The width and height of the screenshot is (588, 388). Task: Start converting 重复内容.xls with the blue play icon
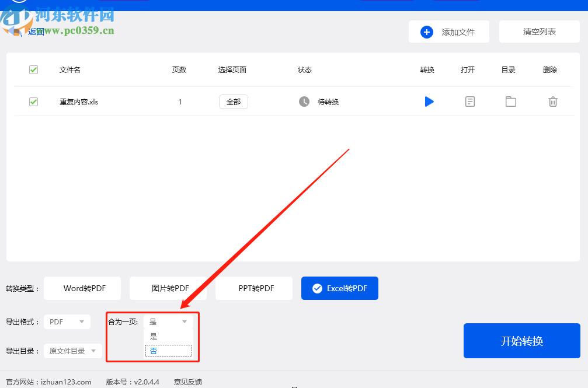click(x=429, y=102)
